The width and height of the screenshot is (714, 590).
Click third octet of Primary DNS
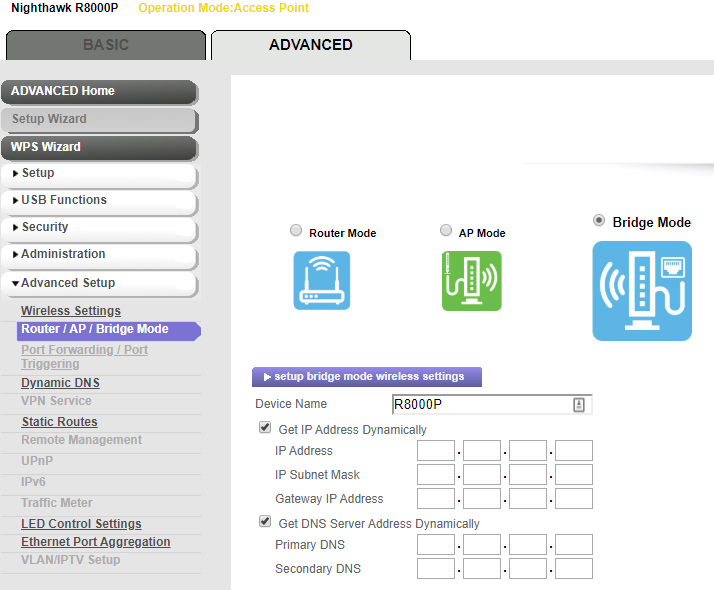click(528, 545)
